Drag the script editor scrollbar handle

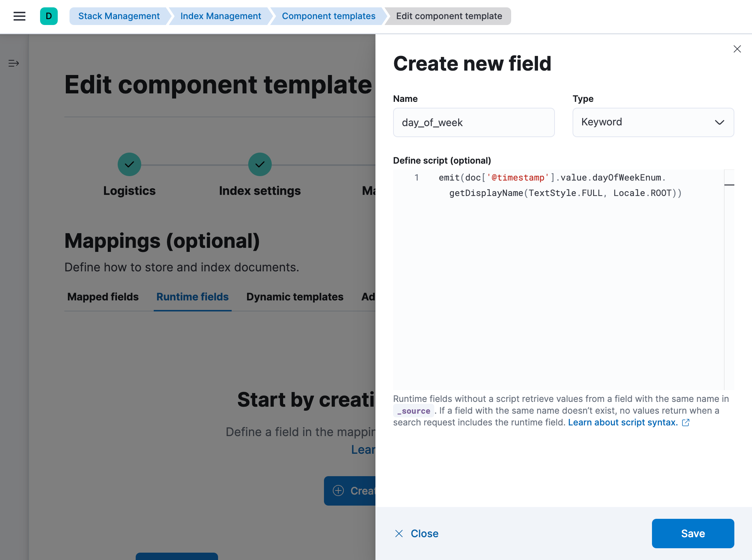(x=730, y=184)
